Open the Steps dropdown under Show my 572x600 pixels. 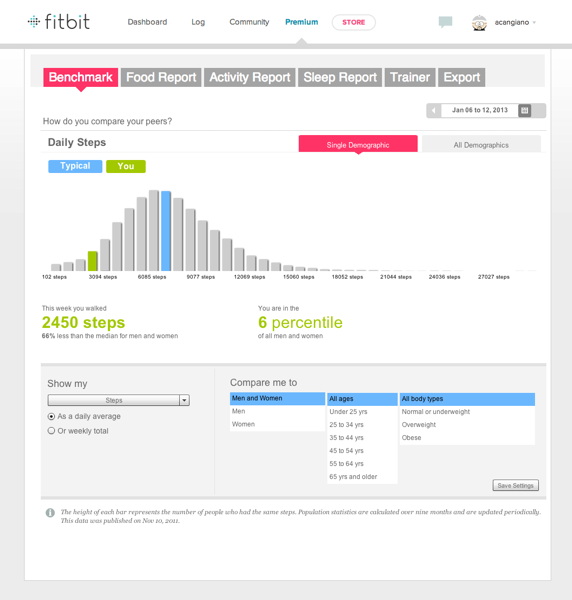coord(119,400)
